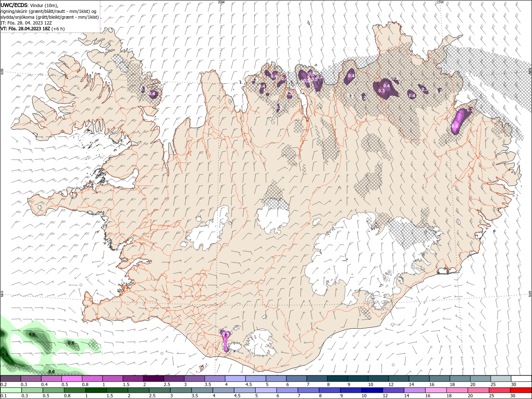This screenshot has height=399, width=532.
Task: Choose the deep blue rain swatch between 10 and 12
Action: point(372,390)
